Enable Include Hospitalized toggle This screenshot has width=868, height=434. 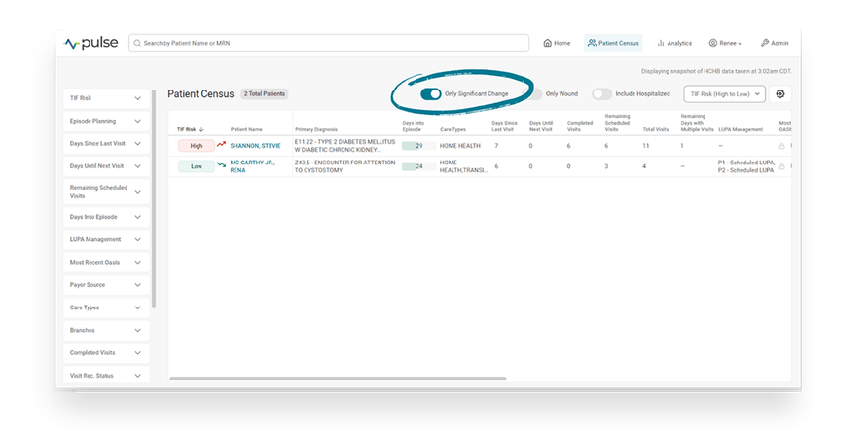click(x=601, y=94)
